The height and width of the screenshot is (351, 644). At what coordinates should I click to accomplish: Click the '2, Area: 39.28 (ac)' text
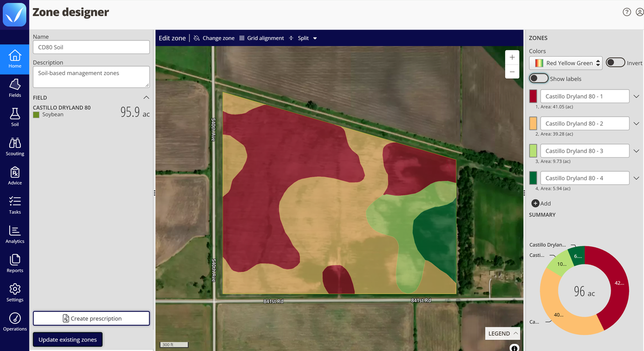point(554,134)
